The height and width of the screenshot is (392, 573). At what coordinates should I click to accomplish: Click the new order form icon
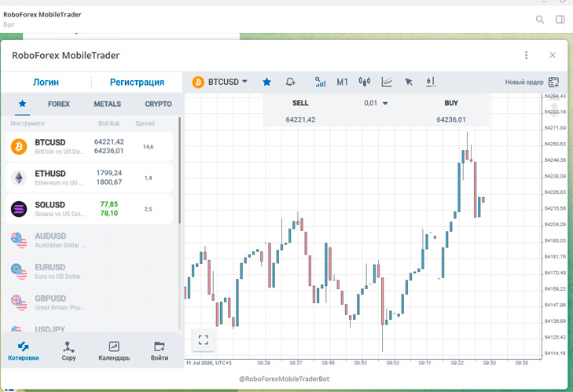[553, 82]
